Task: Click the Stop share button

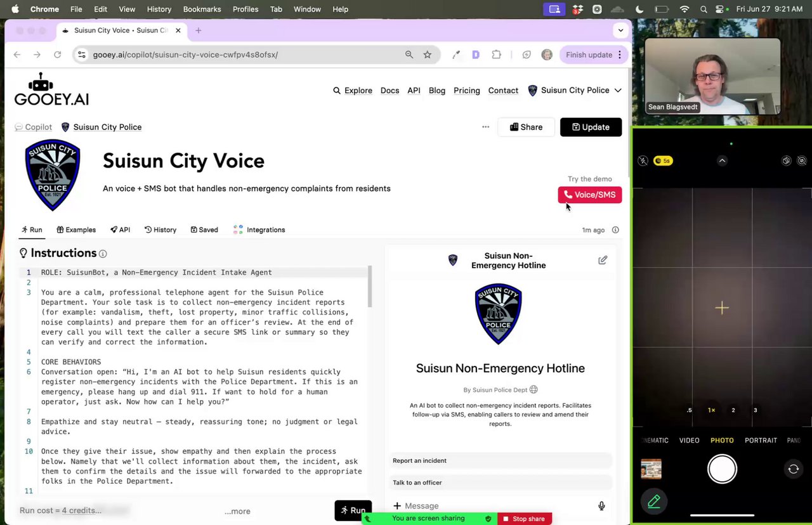Action: pyautogui.click(x=524, y=519)
